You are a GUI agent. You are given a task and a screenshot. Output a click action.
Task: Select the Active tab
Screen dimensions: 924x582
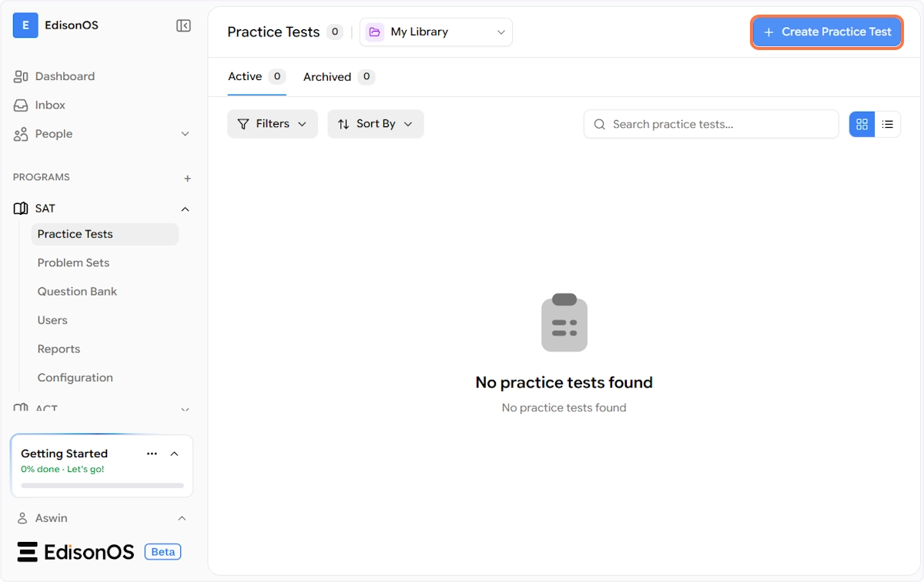(x=245, y=76)
